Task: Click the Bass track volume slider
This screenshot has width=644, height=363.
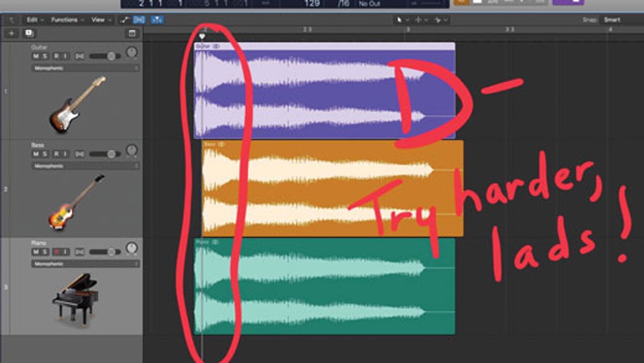Action: (105, 154)
